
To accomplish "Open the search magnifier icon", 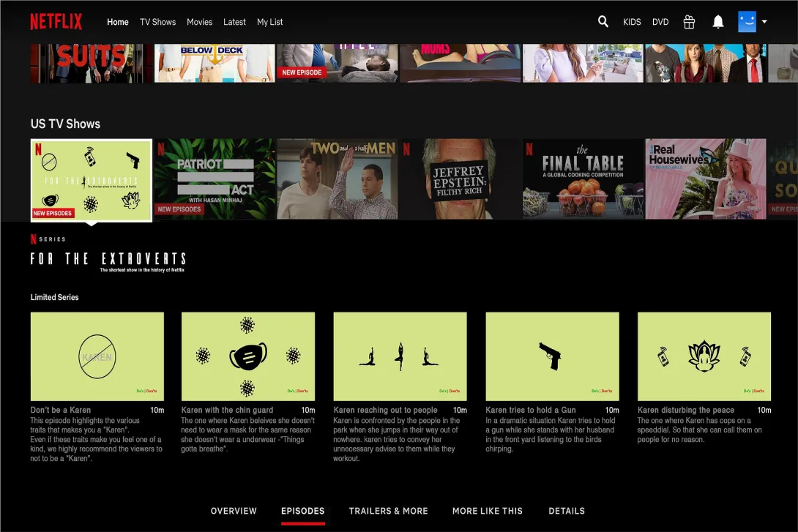I will 603,21.
